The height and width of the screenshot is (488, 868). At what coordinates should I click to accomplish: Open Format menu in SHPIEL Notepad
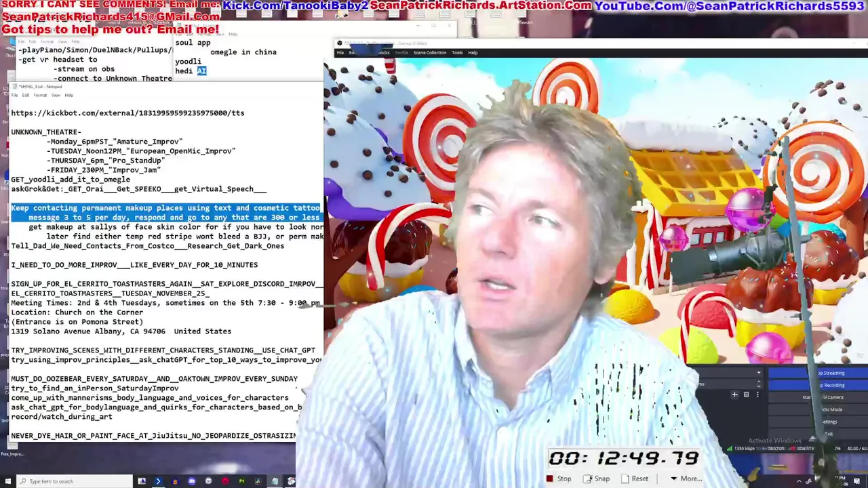coord(40,95)
